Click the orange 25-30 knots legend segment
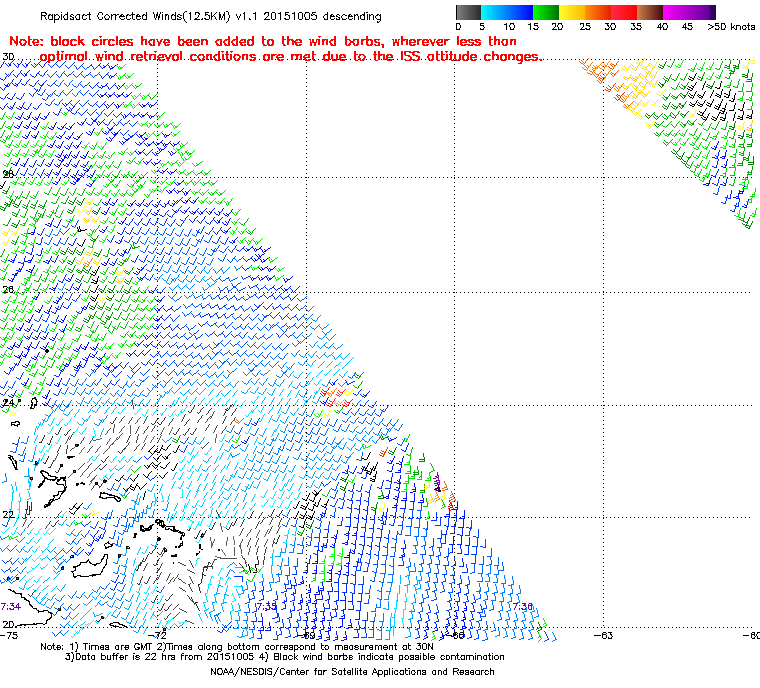The image size is (760, 688). [x=598, y=12]
